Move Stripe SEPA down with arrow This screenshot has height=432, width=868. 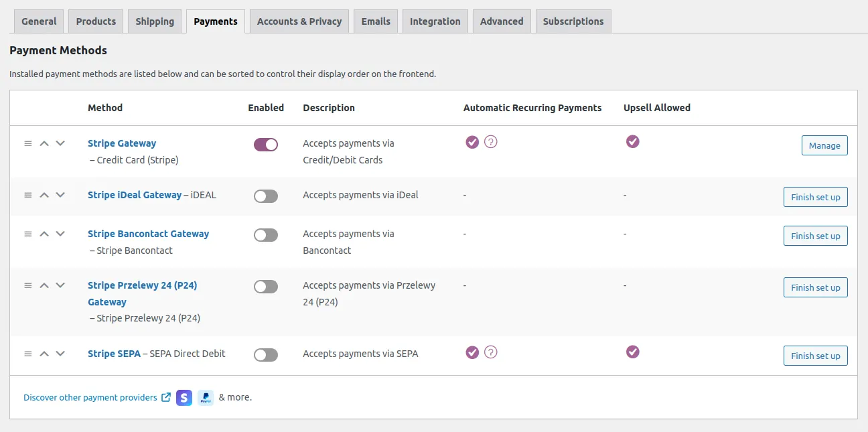[60, 354]
